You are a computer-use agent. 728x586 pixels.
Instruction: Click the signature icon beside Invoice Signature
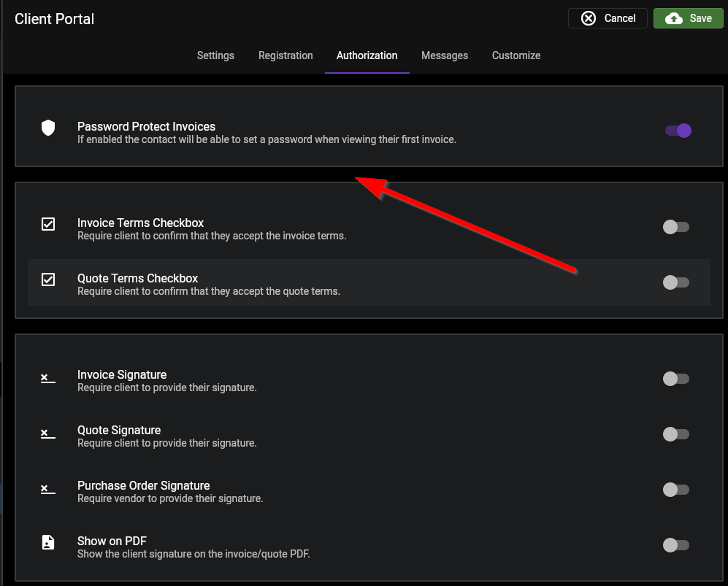(x=47, y=378)
